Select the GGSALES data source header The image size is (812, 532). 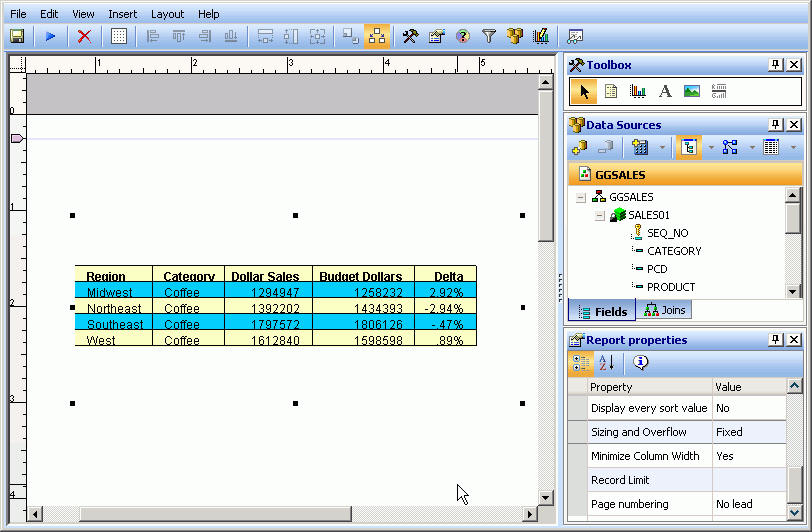click(x=685, y=175)
